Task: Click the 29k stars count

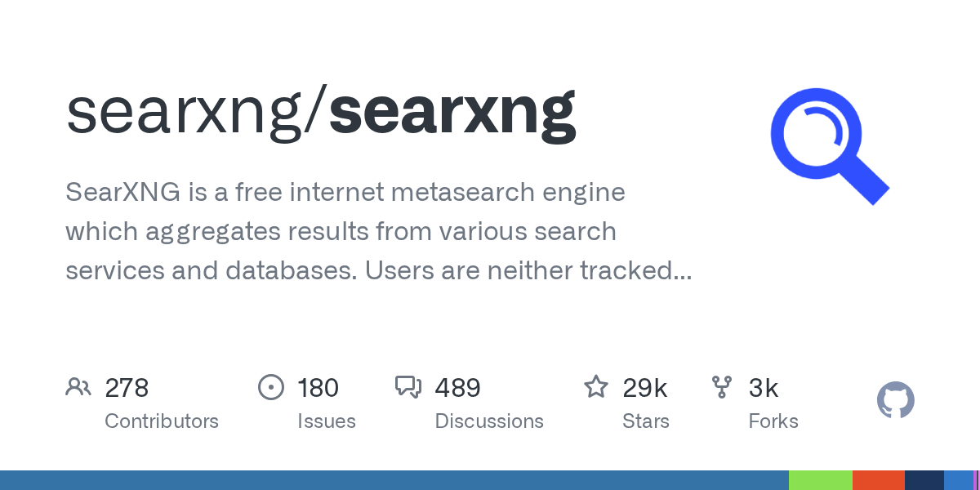Action: pyautogui.click(x=644, y=388)
